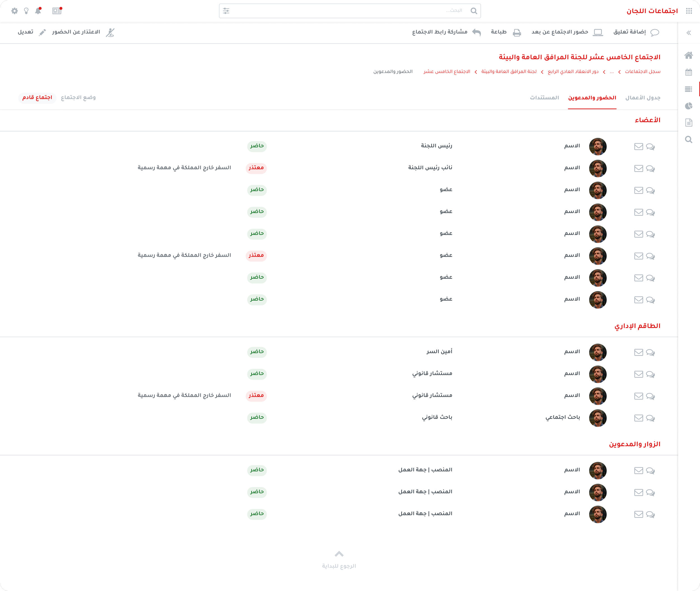Image resolution: width=700 pixels, height=591 pixels.
Task: Open the settings gear icon
Action: 14,11
